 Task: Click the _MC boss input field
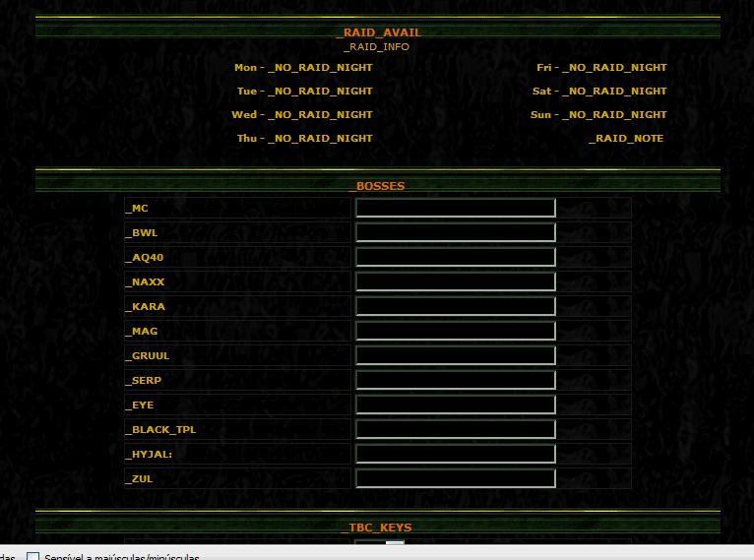tap(455, 208)
